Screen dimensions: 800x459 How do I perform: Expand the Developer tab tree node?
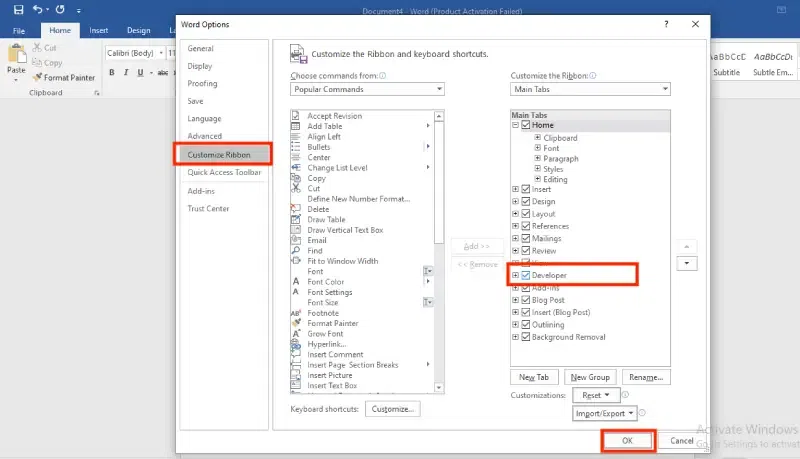pos(515,275)
